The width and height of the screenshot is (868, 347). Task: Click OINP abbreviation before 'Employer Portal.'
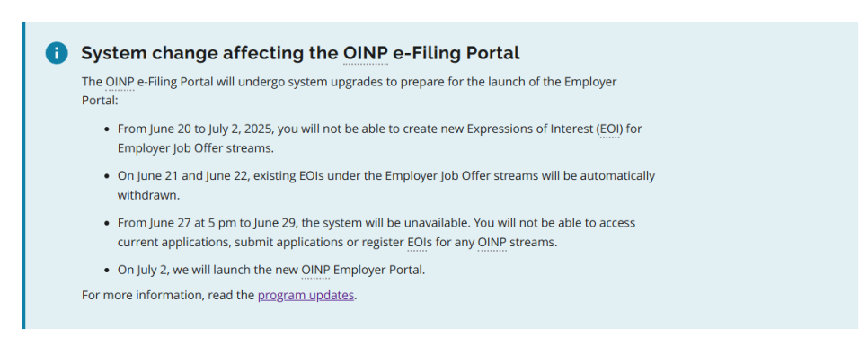coord(316,271)
